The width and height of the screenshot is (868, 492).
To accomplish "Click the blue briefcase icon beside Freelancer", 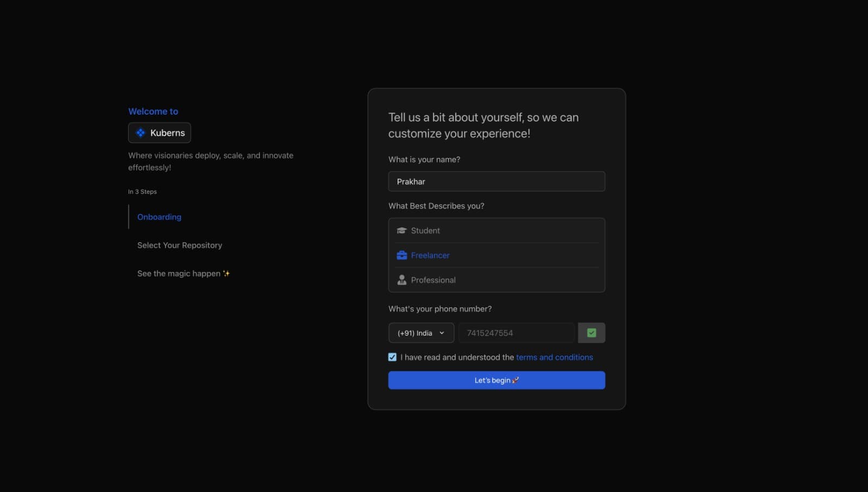I will [x=401, y=255].
